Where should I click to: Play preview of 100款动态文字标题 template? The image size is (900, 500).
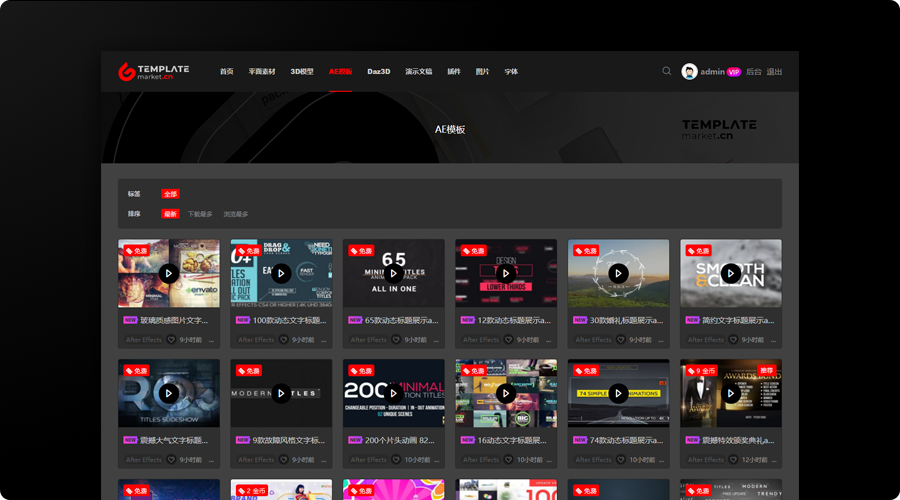[x=281, y=273]
